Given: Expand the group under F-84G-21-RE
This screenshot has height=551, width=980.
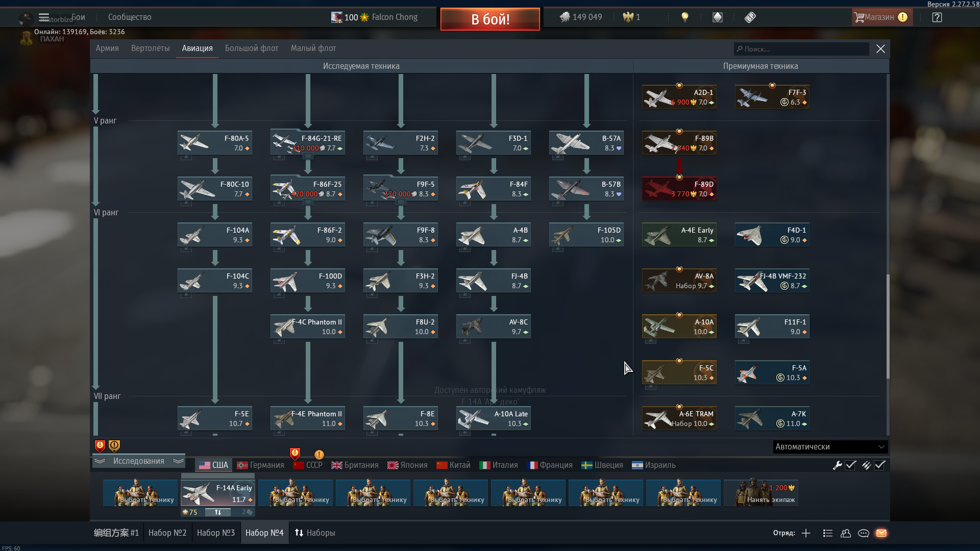Looking at the screenshot, I should coord(308,157).
